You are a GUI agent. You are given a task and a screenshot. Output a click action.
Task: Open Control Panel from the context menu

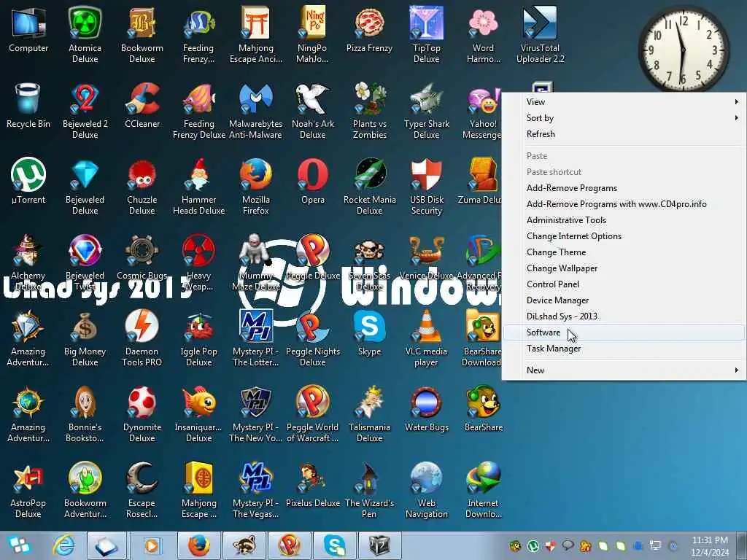coord(624,284)
